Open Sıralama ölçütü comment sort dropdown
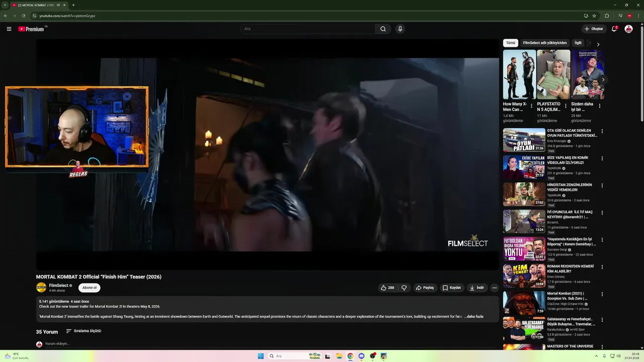The image size is (644, 362). click(x=84, y=331)
